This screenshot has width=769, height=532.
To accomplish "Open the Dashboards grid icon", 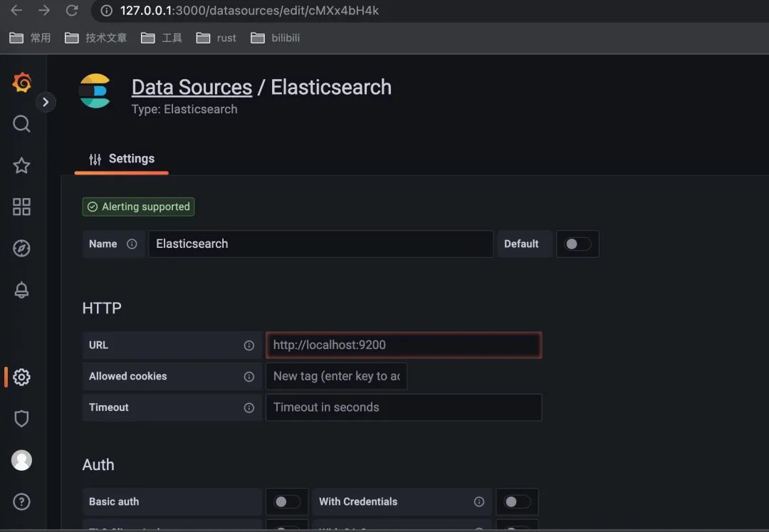I will click(x=21, y=207).
